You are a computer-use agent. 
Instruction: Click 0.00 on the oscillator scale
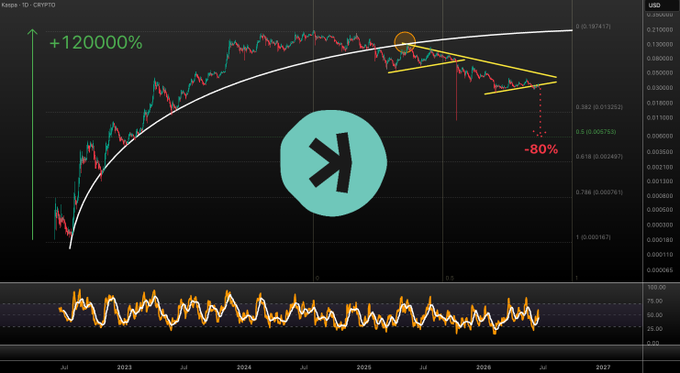point(653,343)
